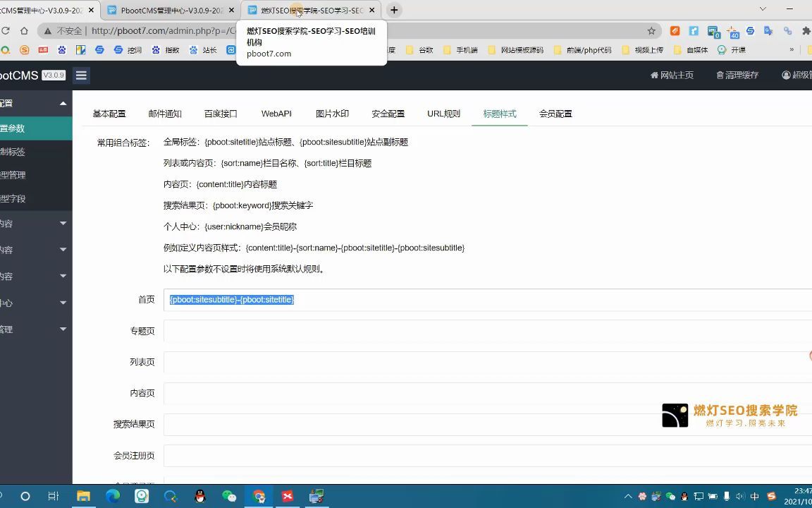Select the 自定义标签 sidebar entry
Image resolution: width=812 pixels, height=508 pixels.
(28, 152)
